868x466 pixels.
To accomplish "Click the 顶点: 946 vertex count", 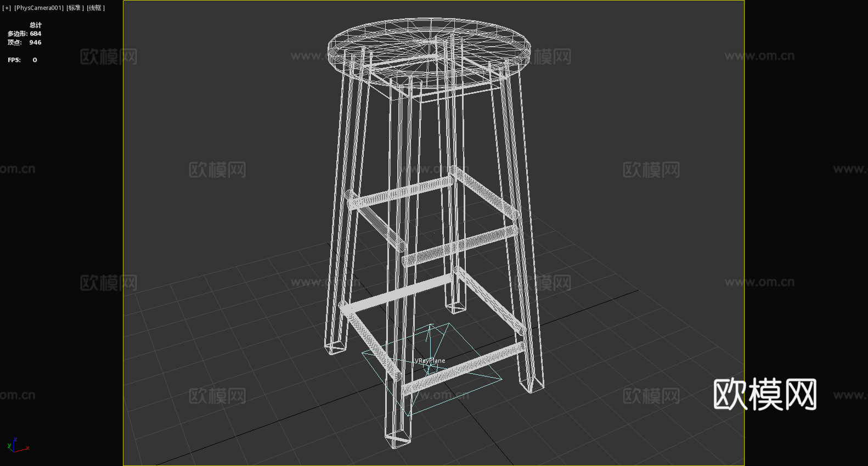I will [x=24, y=42].
